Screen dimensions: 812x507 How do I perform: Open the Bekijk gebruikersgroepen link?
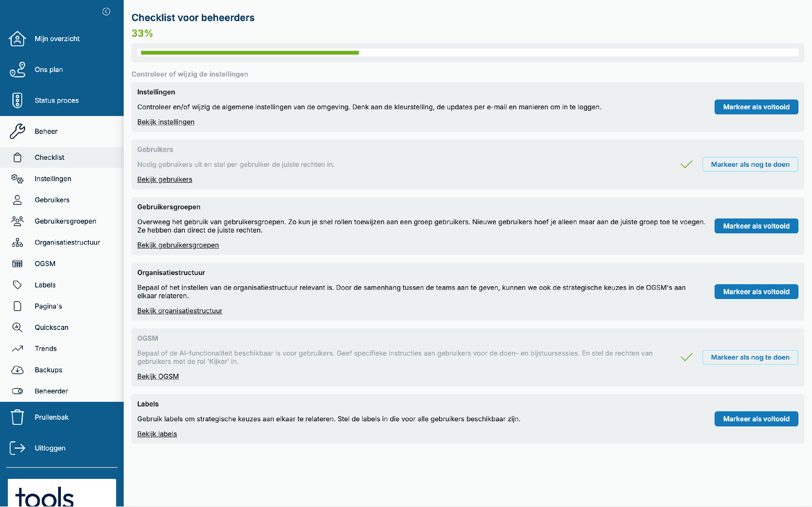tap(178, 245)
